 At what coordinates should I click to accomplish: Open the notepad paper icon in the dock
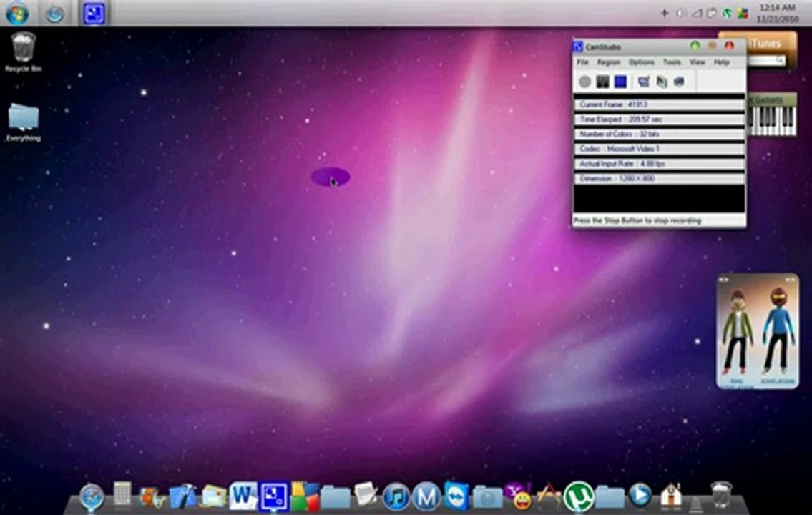366,495
